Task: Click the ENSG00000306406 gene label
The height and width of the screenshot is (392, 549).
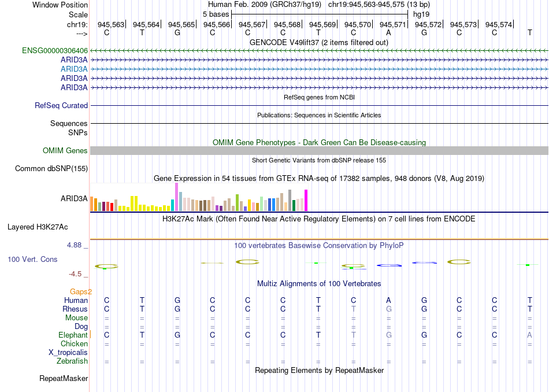Action: click(55, 50)
